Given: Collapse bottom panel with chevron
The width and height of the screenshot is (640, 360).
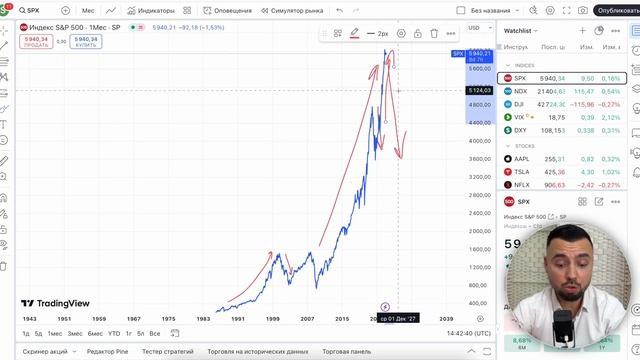Looking at the screenshot, I should point(471,351).
